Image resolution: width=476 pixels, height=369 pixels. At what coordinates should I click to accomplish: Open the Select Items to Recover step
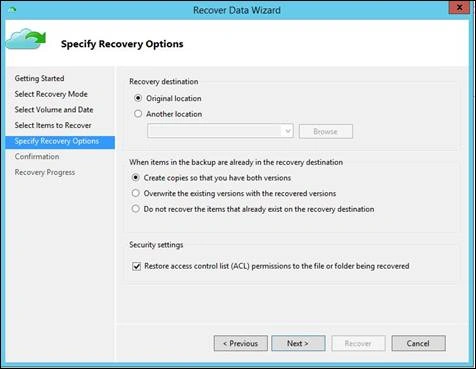coord(53,125)
